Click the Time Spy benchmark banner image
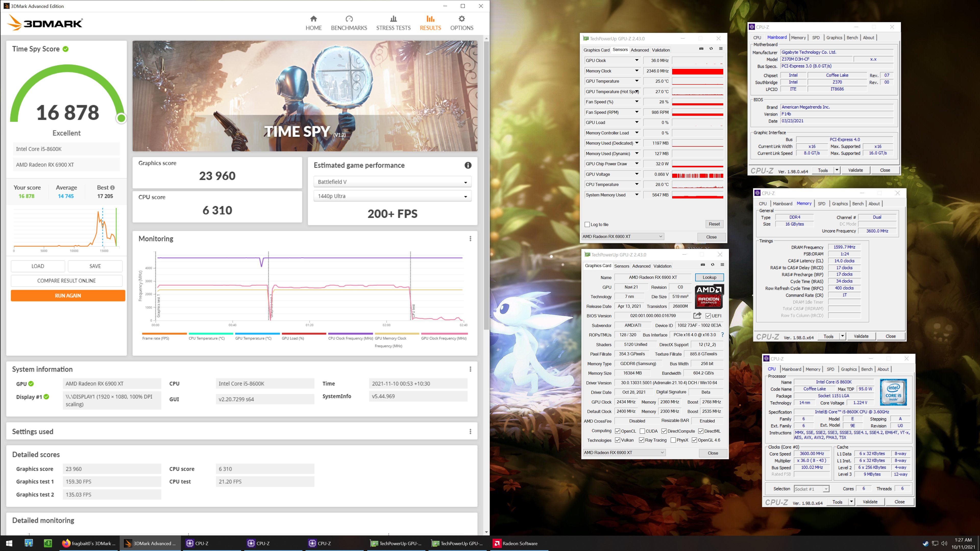Viewport: 980px width, 551px height. point(305,96)
